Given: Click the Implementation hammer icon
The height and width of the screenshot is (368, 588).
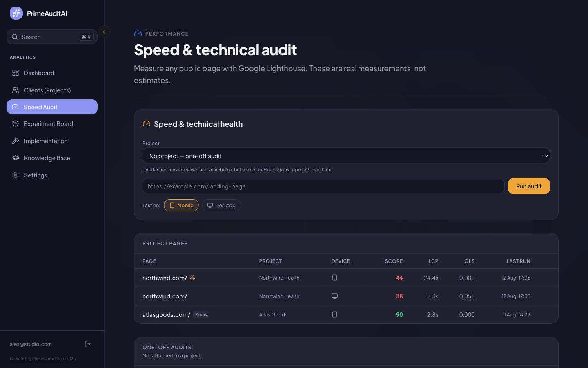Looking at the screenshot, I should (16, 141).
